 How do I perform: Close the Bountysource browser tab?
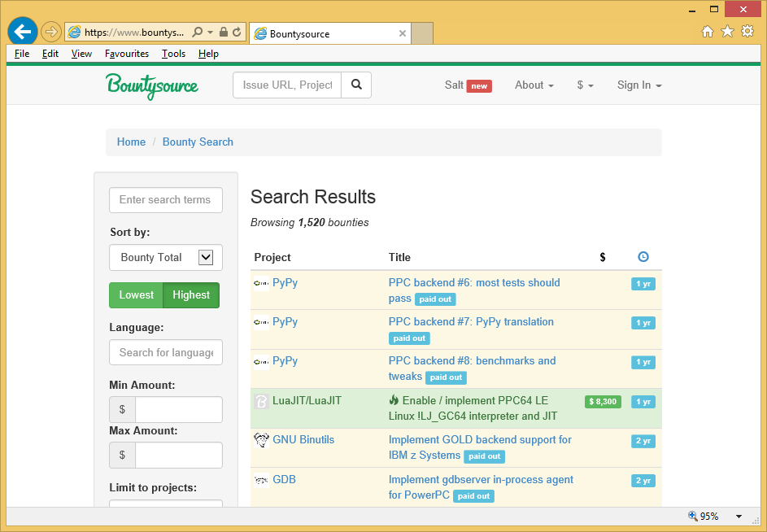point(402,33)
